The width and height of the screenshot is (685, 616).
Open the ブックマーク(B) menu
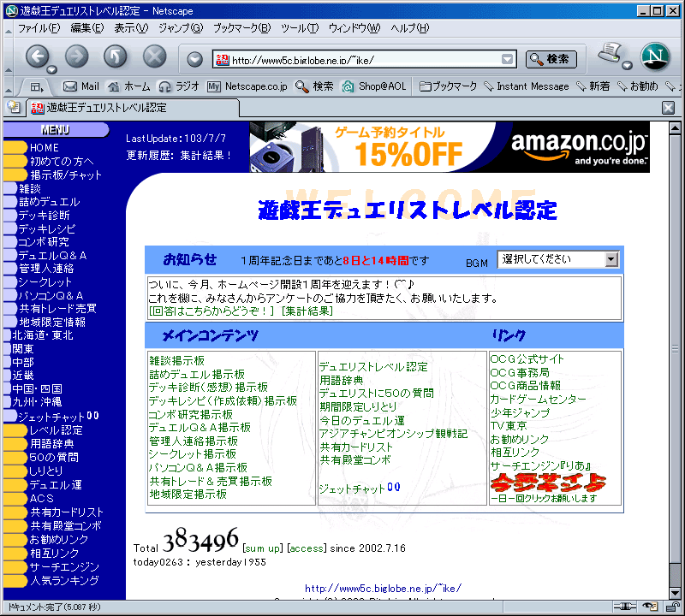click(x=241, y=28)
